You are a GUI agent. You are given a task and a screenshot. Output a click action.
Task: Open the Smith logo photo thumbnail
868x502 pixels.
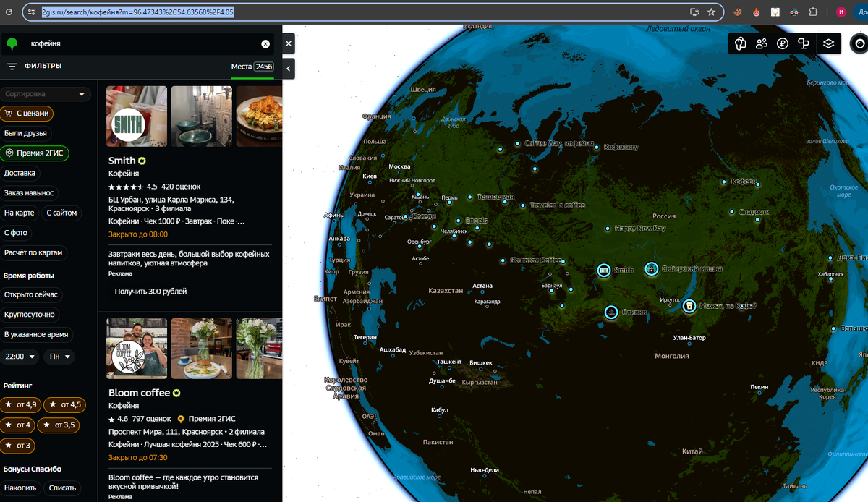[137, 116]
